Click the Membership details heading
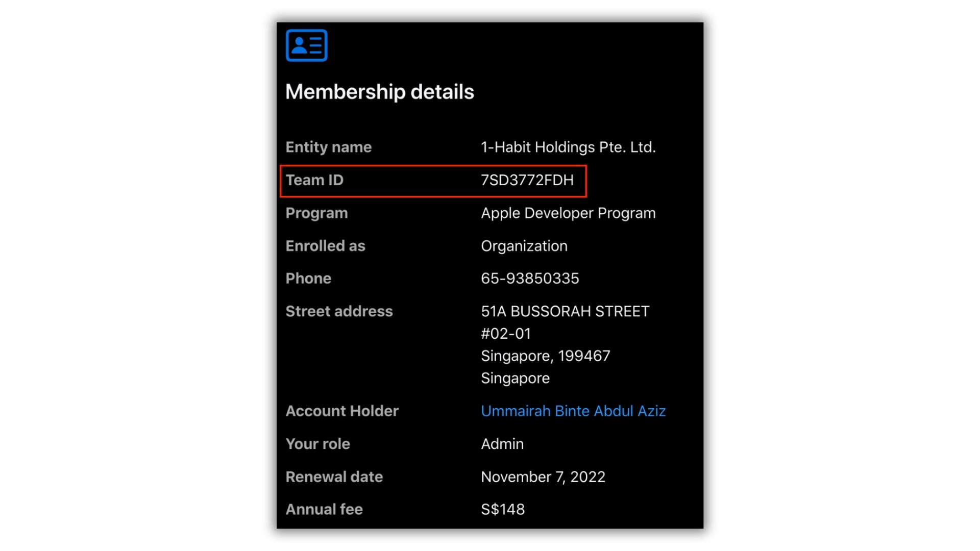This screenshot has height=551, width=980. click(380, 92)
